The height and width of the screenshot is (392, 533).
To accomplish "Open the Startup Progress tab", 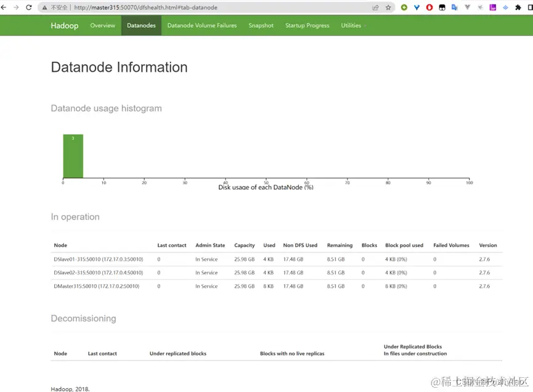I will [307, 25].
